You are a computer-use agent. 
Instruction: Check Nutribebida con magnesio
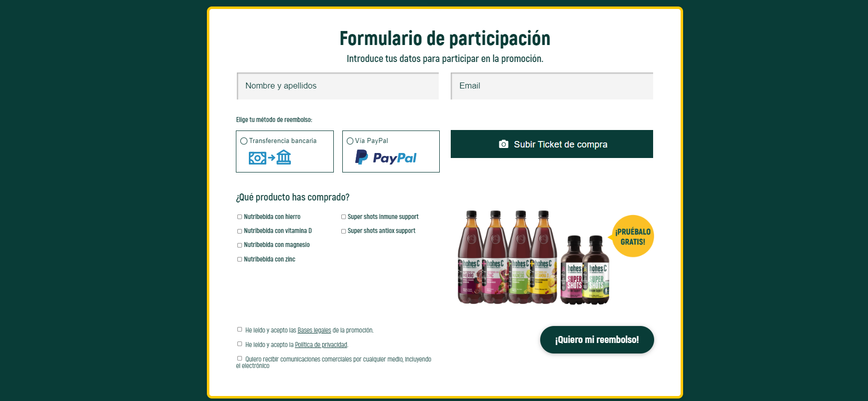point(239,245)
